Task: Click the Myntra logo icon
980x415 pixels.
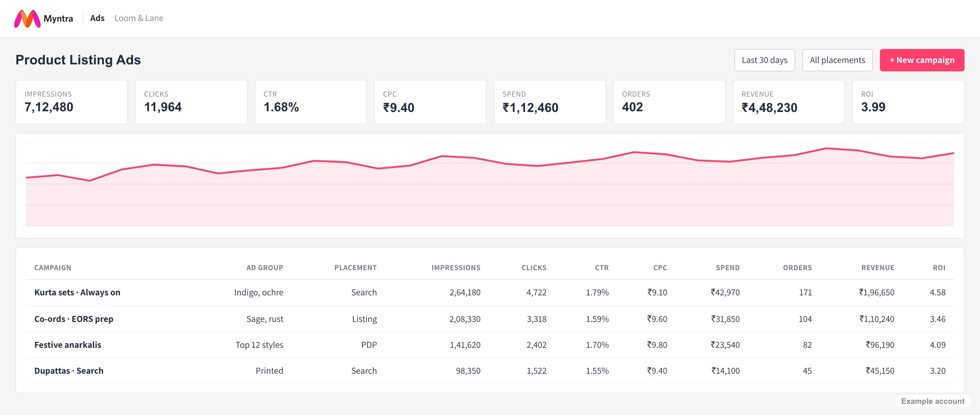Action: pos(27,19)
